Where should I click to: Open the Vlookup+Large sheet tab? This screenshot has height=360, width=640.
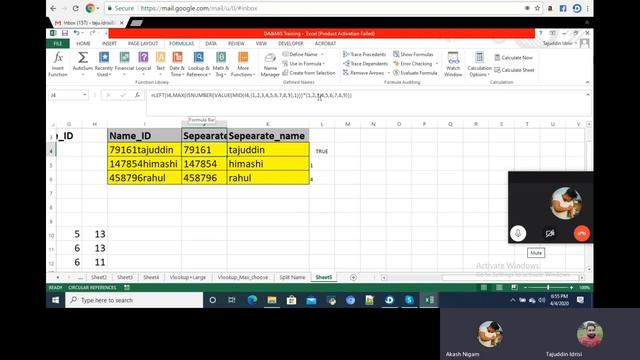click(x=188, y=278)
